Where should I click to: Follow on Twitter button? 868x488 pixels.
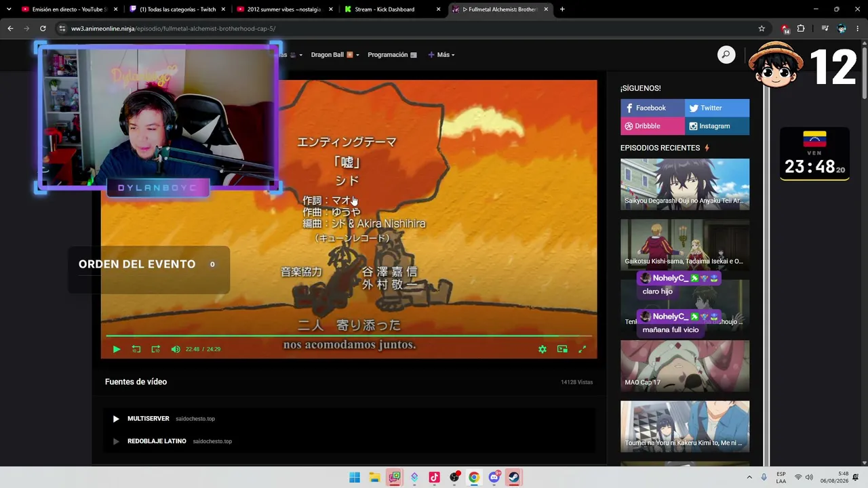tap(717, 108)
